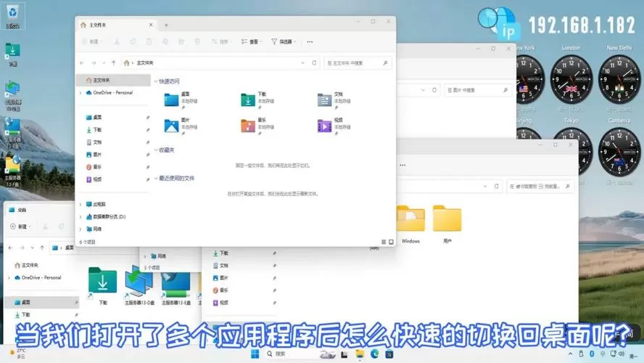Image resolution: width=644 pixels, height=363 pixels.
Task: Click the copy icon in front window toolbar
Action: coord(133,41)
